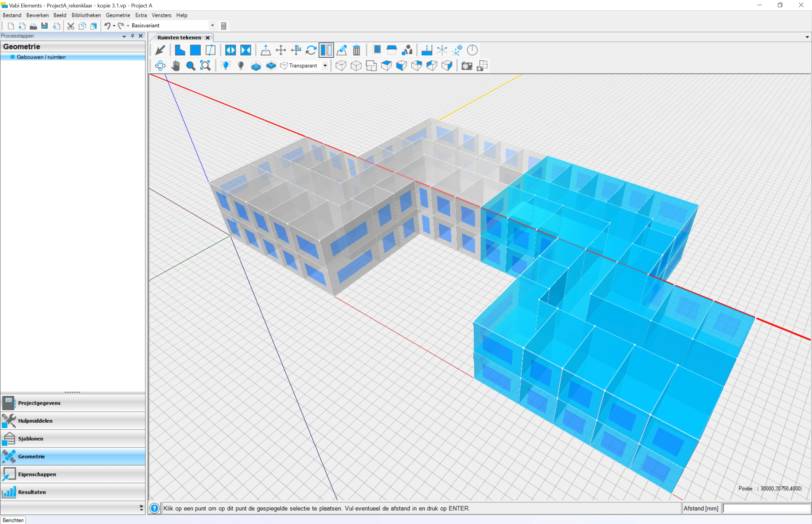This screenshot has height=524, width=812.
Task: Select the pan hand tool
Action: [175, 66]
